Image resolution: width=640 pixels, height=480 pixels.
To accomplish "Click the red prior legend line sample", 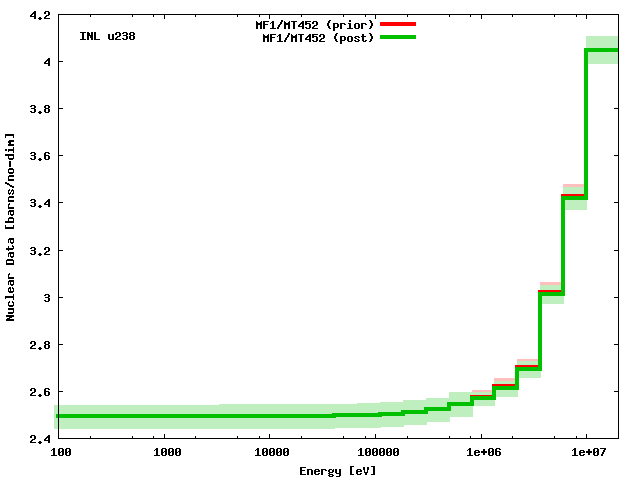I will click(x=397, y=24).
